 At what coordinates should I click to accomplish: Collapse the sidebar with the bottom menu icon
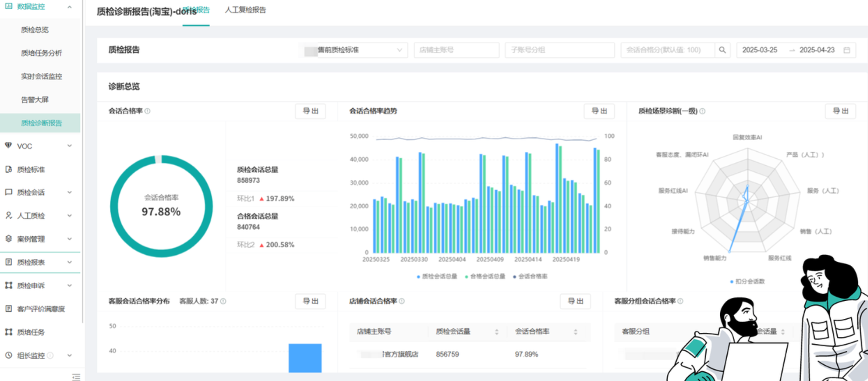point(76,377)
